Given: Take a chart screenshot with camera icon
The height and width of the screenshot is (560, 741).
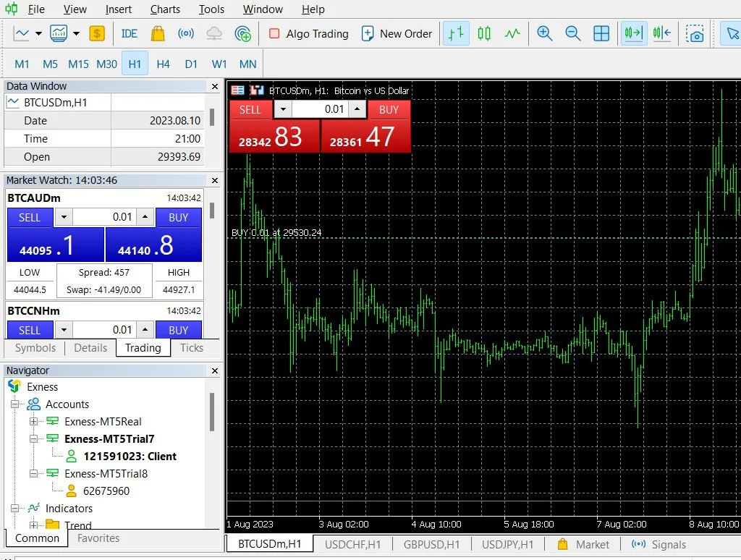Looking at the screenshot, I should pos(695,33).
